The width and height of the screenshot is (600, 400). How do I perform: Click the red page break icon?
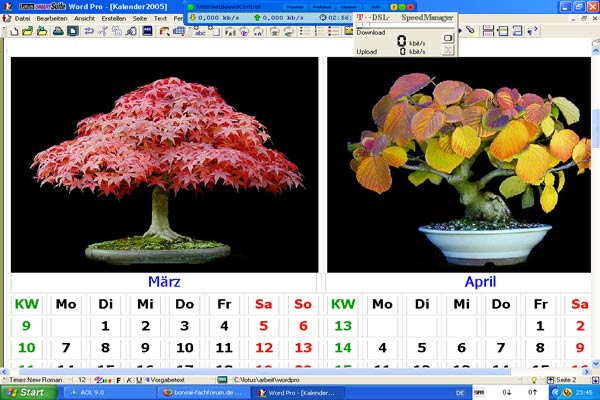point(488,31)
